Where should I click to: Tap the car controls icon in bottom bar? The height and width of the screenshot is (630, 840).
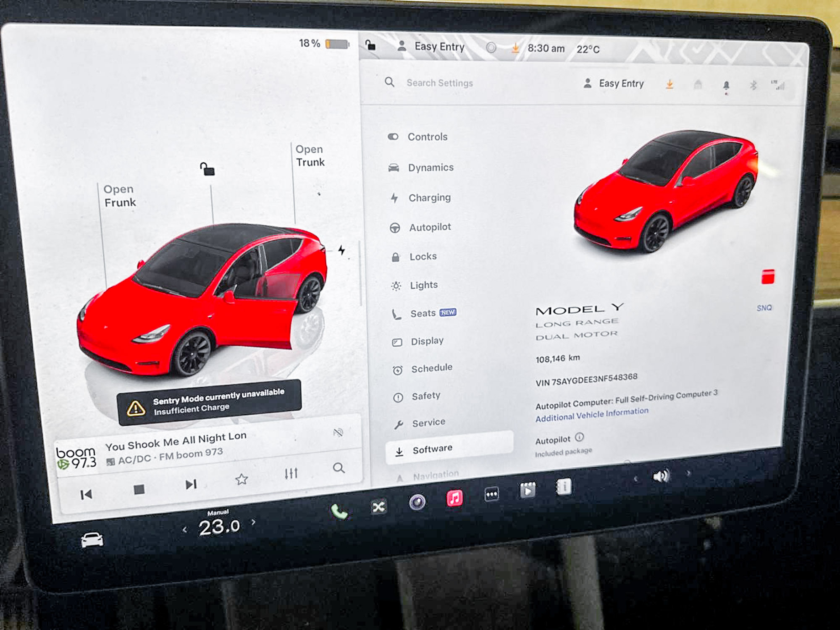point(92,540)
